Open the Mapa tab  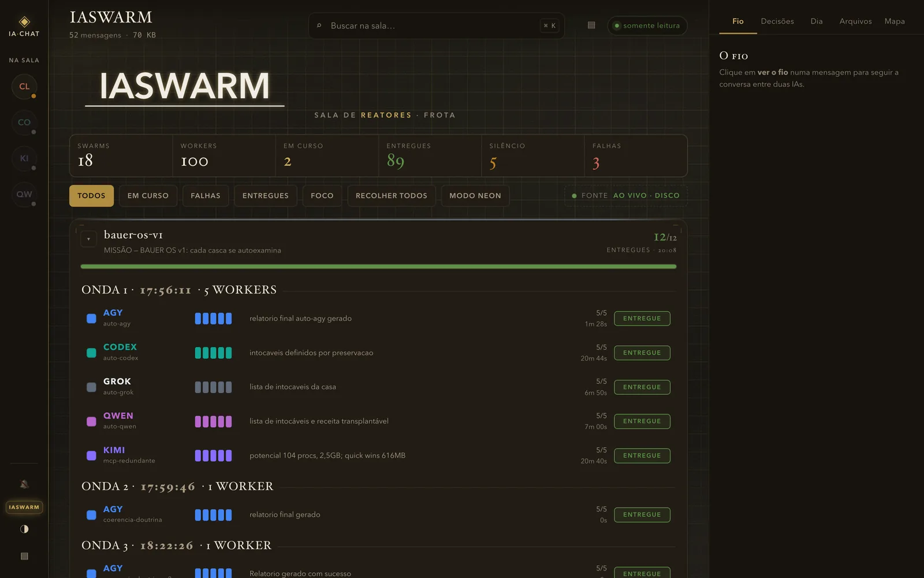tap(895, 21)
